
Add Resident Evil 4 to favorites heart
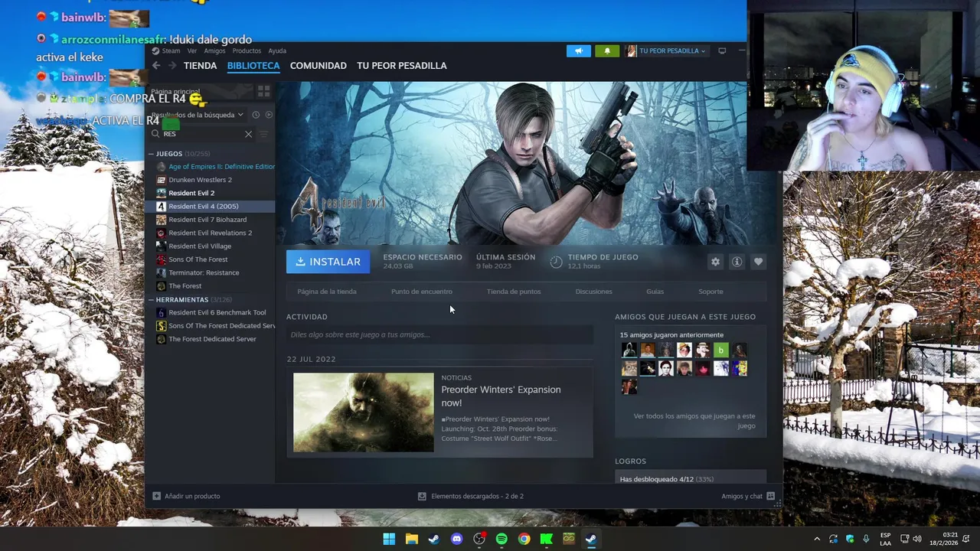[758, 262]
